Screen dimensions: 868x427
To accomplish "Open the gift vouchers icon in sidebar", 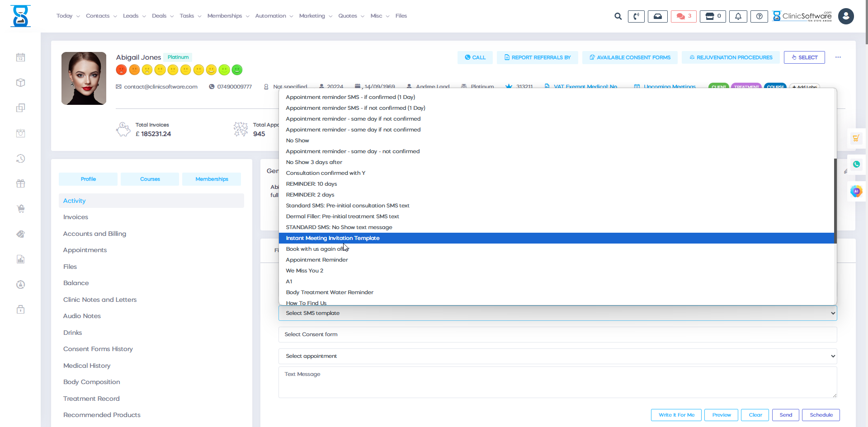I will [x=20, y=183].
